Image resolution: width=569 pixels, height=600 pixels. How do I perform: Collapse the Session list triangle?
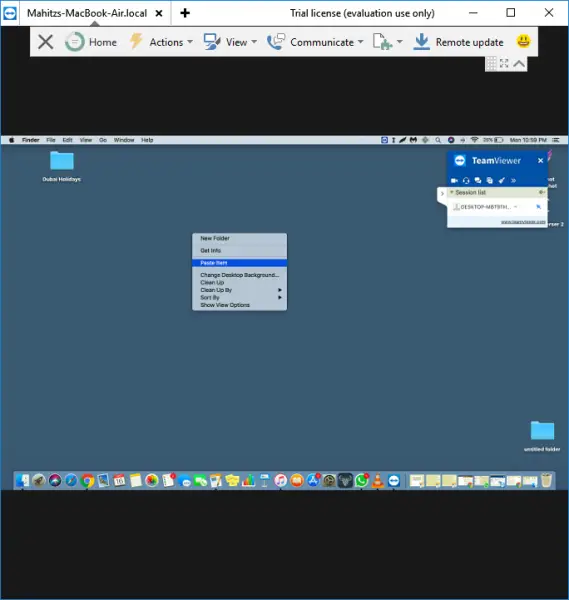452,192
